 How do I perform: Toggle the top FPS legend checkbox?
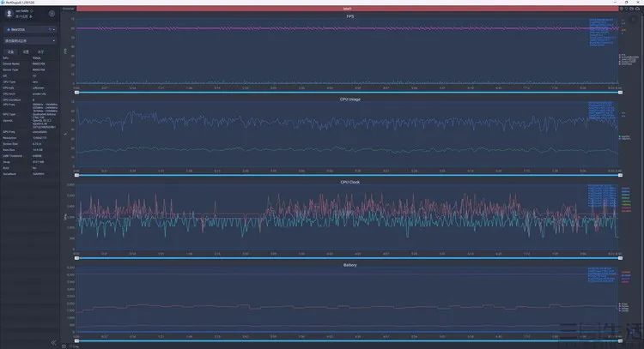pyautogui.click(x=620, y=55)
